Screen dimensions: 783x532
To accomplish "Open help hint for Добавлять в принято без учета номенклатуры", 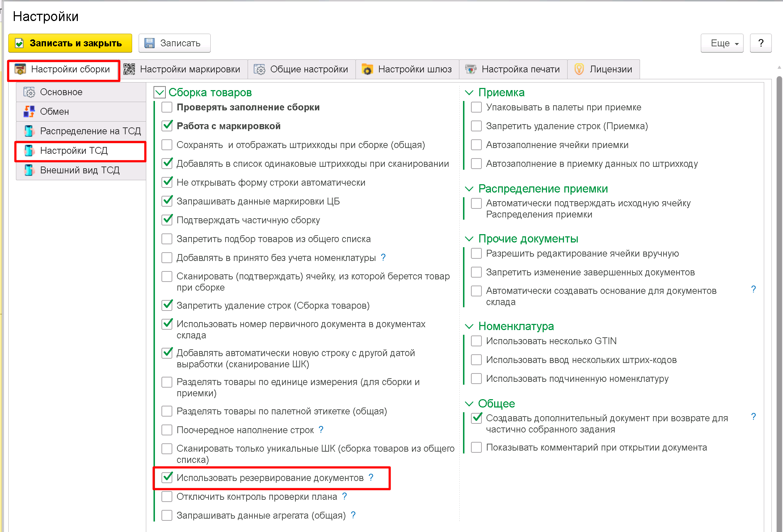I will pos(383,257).
